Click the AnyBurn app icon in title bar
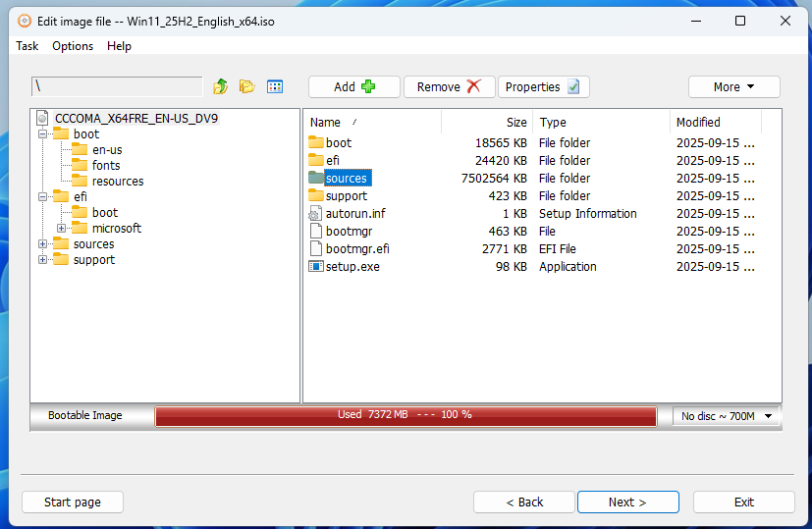Image resolution: width=812 pixels, height=529 pixels. 24,22
